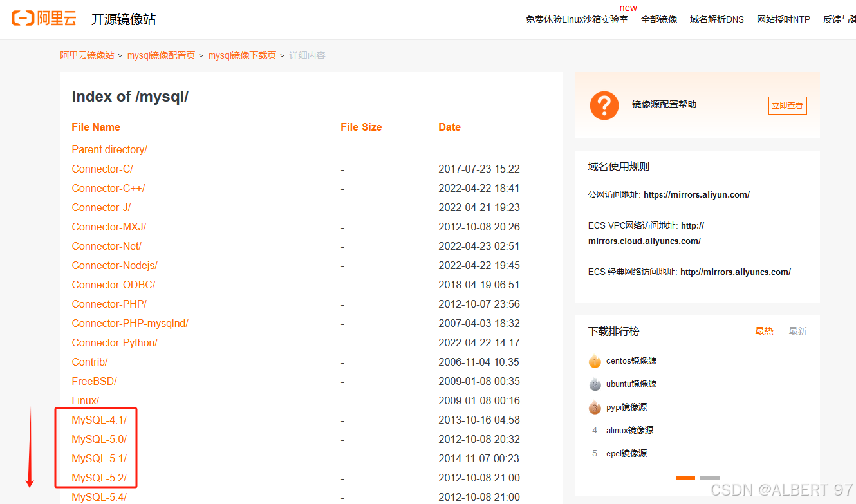
Task: Go to mysql镜像下载页 breadcrumb
Action: [242, 55]
